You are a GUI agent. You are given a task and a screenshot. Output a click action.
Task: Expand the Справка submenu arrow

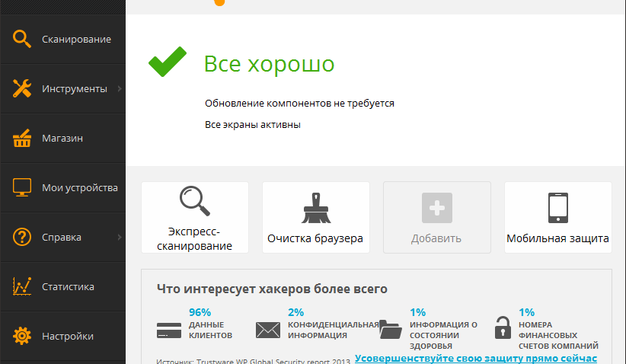coord(120,237)
